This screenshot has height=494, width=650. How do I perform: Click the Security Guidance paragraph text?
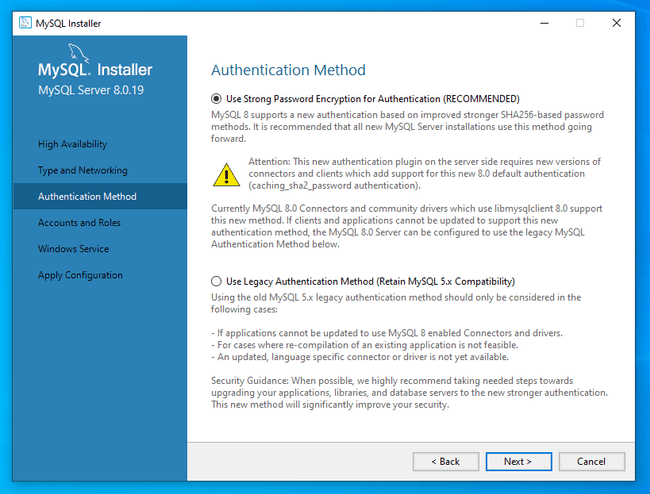pos(409,392)
